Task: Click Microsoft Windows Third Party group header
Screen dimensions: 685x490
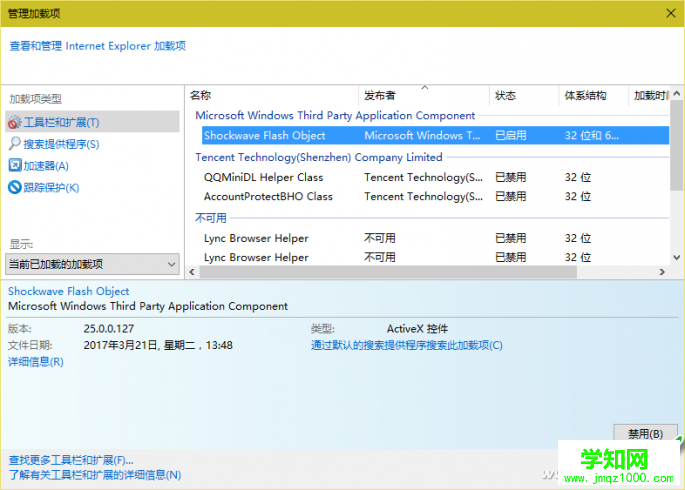Action: pyautogui.click(x=335, y=115)
